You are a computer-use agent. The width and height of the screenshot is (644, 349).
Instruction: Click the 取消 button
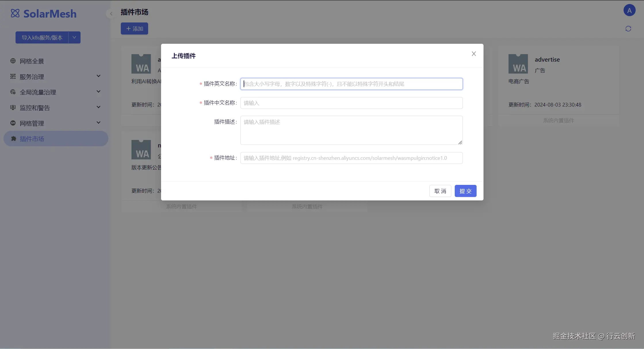tap(440, 191)
